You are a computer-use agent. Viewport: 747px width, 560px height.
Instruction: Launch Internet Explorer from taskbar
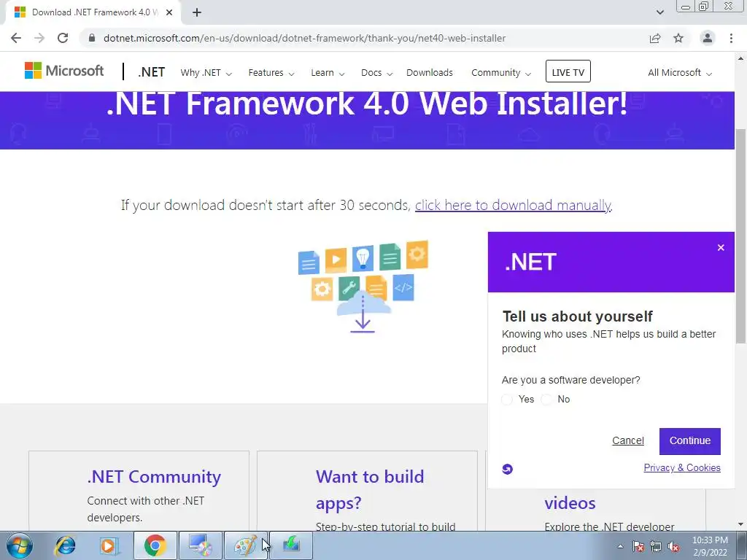click(65, 545)
